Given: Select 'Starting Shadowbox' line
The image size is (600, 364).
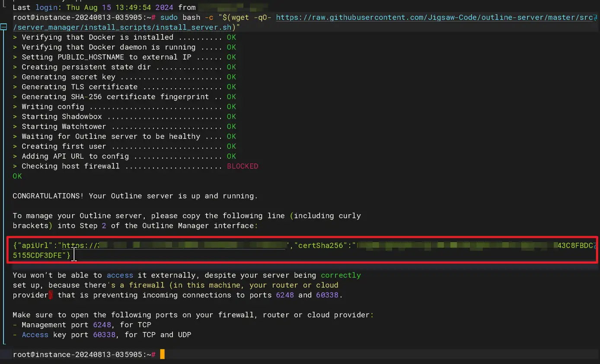Looking at the screenshot, I should coord(124,117).
